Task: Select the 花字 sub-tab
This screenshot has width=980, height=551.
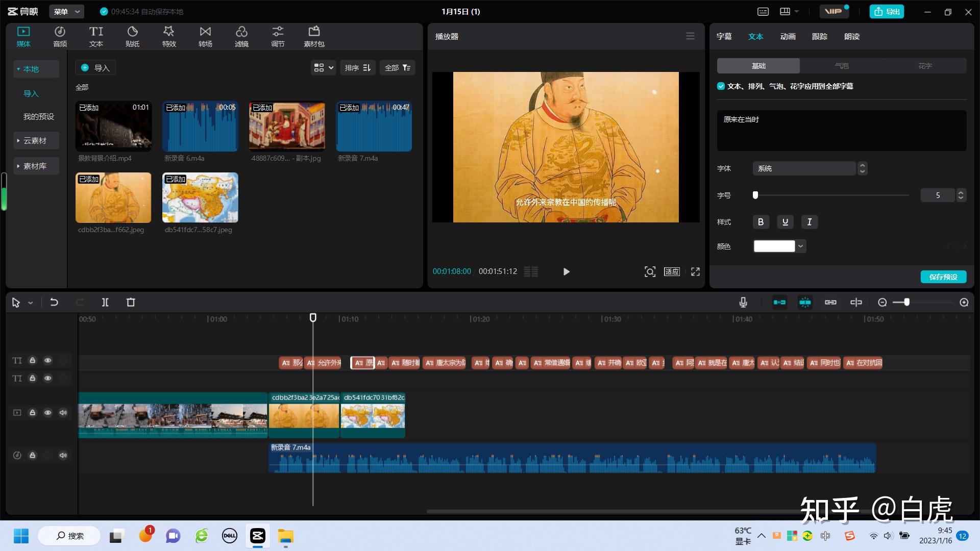Action: (925, 66)
